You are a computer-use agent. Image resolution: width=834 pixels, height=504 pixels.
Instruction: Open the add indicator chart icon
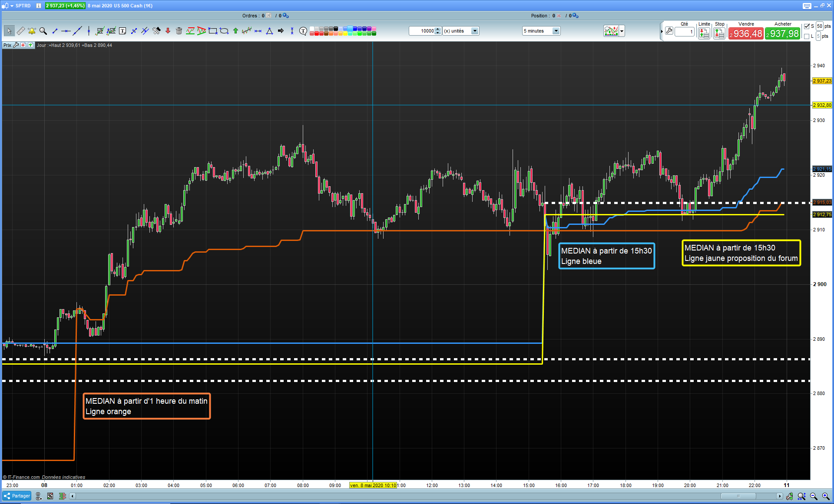click(x=611, y=31)
